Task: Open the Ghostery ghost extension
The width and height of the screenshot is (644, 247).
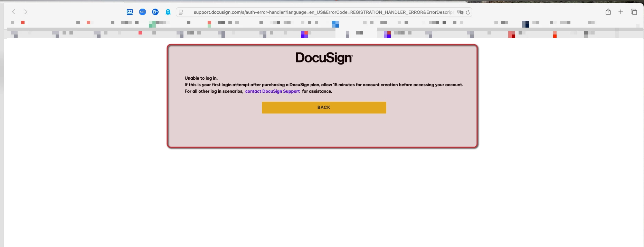Action: pos(168,12)
